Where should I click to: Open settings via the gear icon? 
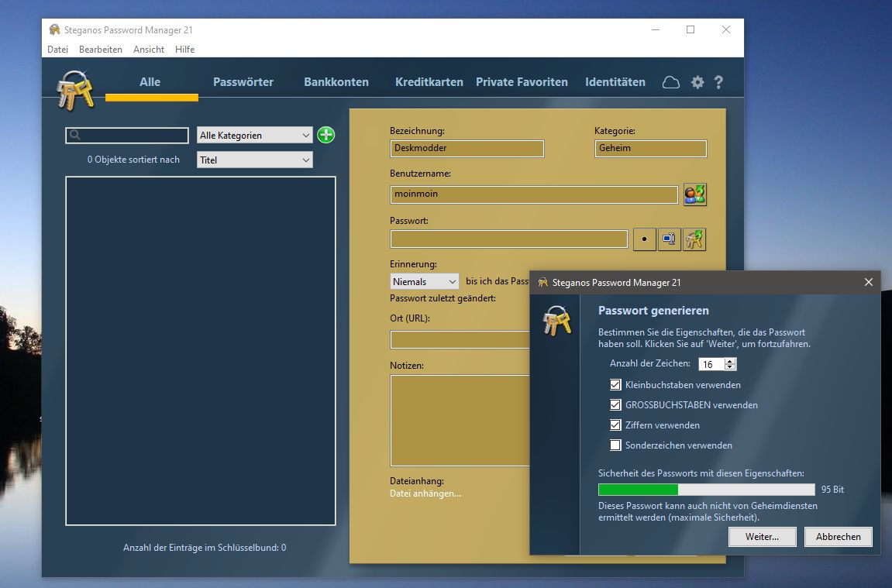pyautogui.click(x=697, y=82)
